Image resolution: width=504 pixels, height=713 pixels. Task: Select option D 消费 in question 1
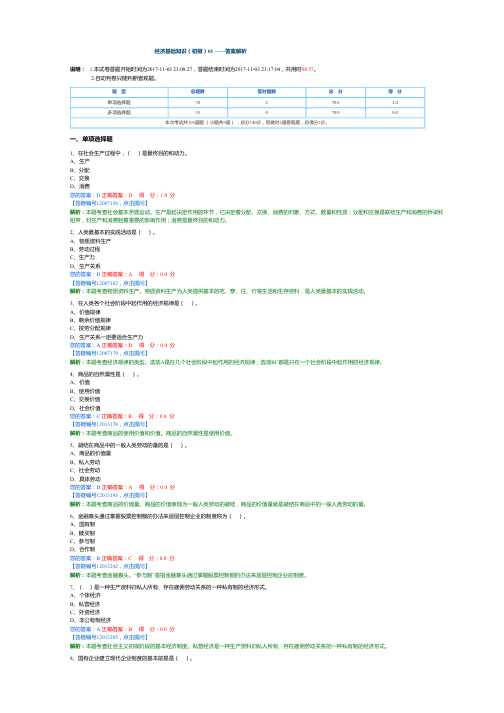pyautogui.click(x=80, y=186)
